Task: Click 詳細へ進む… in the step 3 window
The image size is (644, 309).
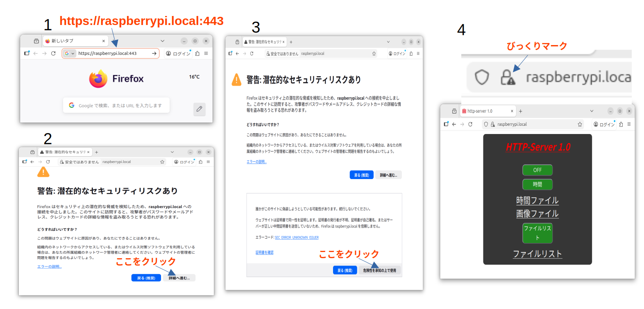Action: pos(388,175)
